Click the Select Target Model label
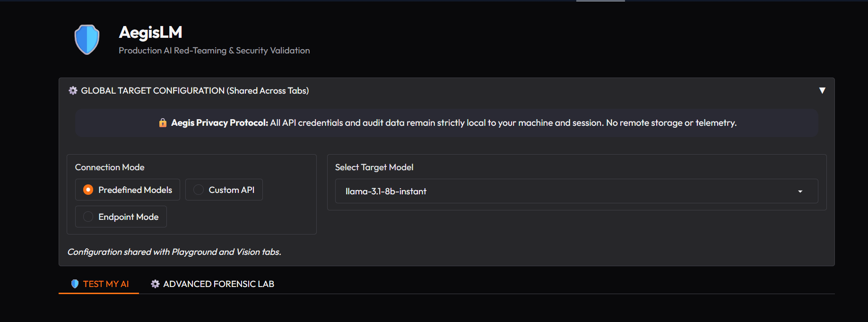 pos(374,167)
